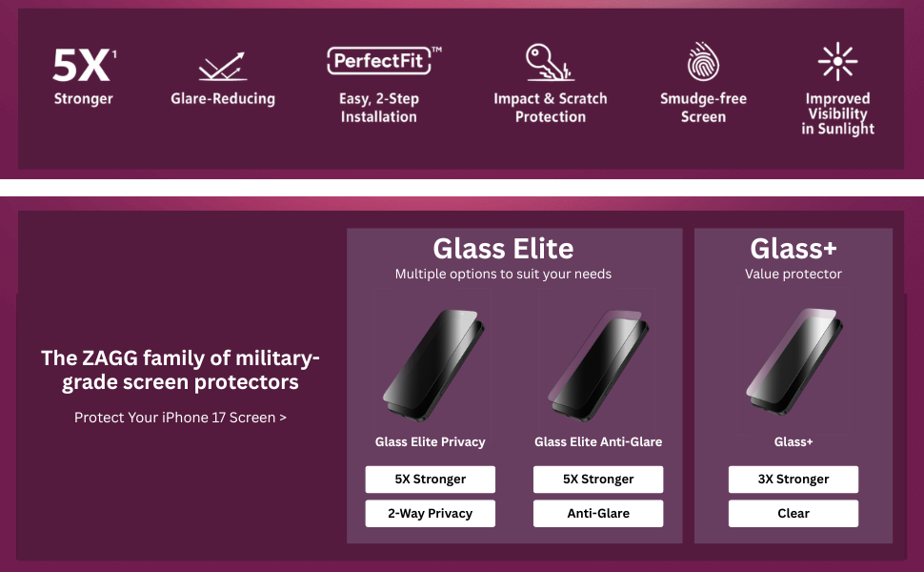Follow the Protect Your iPhone 17 Screen link
Screen dimensions: 924x572
click(x=180, y=418)
